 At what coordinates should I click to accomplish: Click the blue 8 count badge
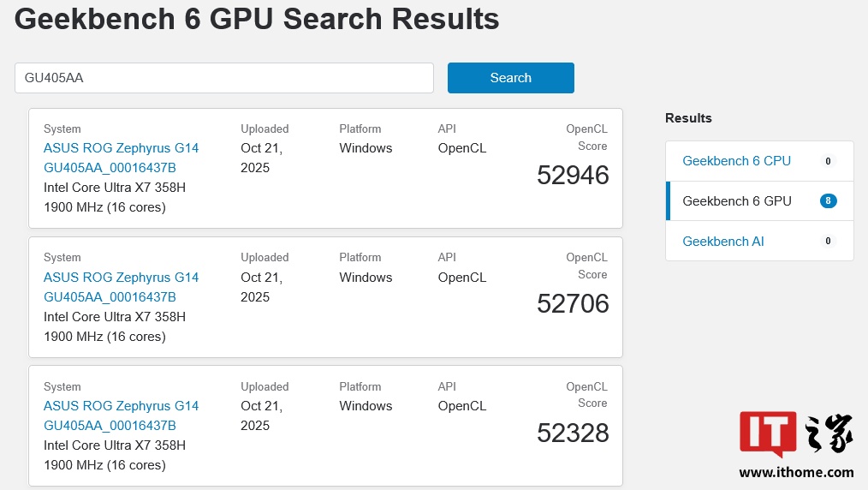pyautogui.click(x=827, y=201)
